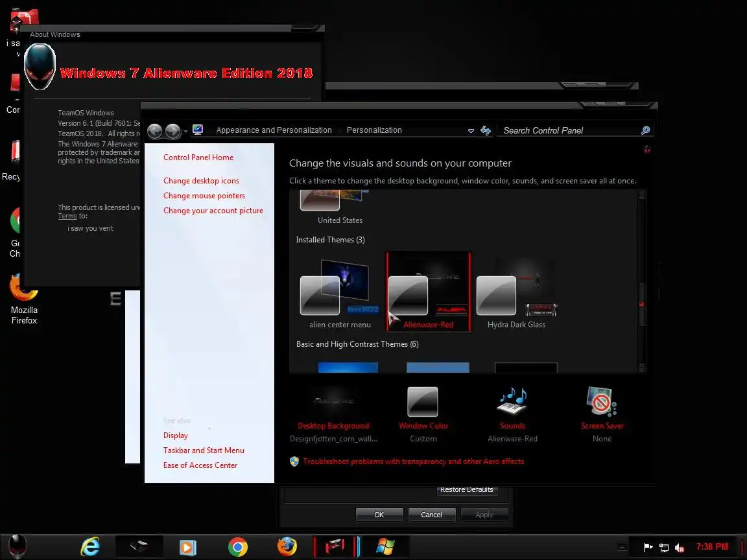The width and height of the screenshot is (747, 560).
Task: Click the muted volume tray icon
Action: click(680, 548)
